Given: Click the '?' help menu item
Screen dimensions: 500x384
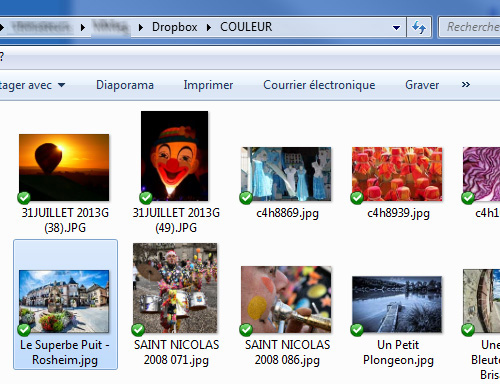Looking at the screenshot, I should click(1, 57).
